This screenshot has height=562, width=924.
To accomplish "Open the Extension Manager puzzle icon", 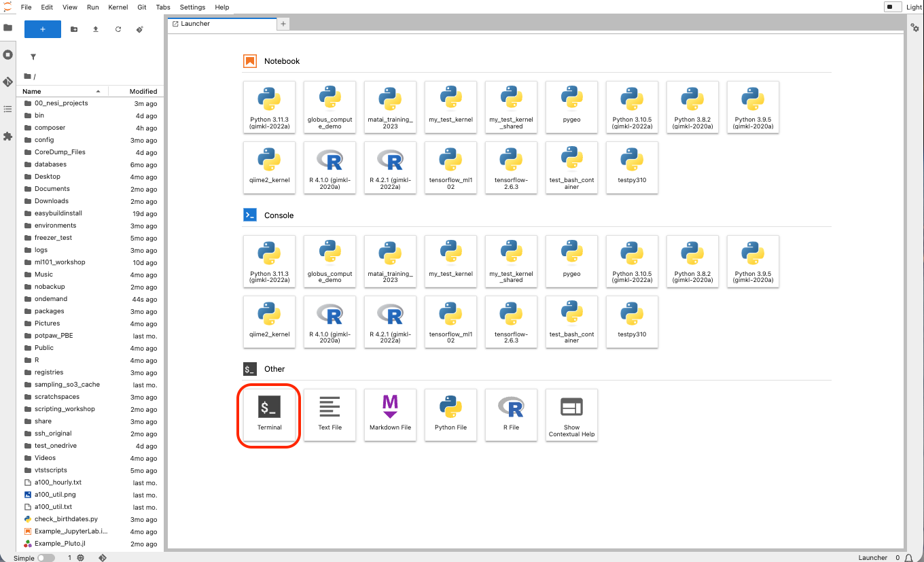I will tap(8, 136).
